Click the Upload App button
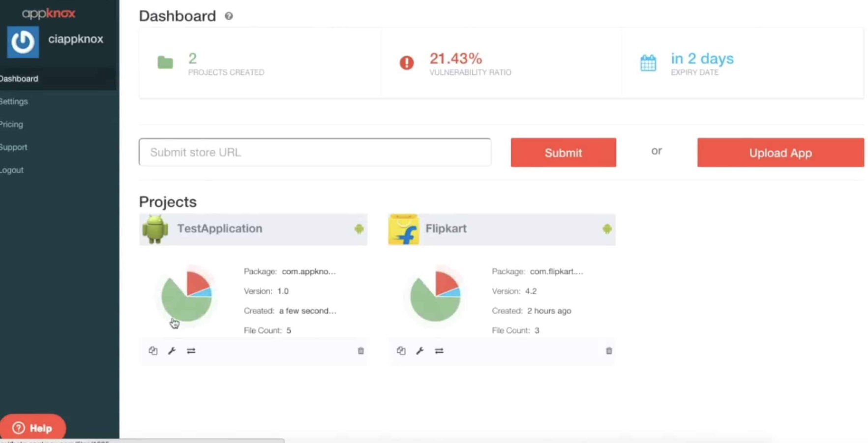Screen dimensions: 868x443 point(780,153)
